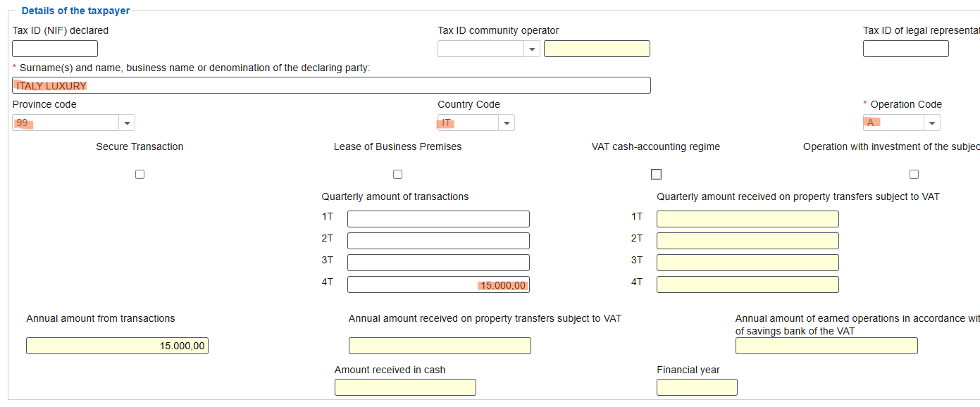Select the Annual amount from transactions field
The height and width of the screenshot is (407, 980).
[x=117, y=346]
